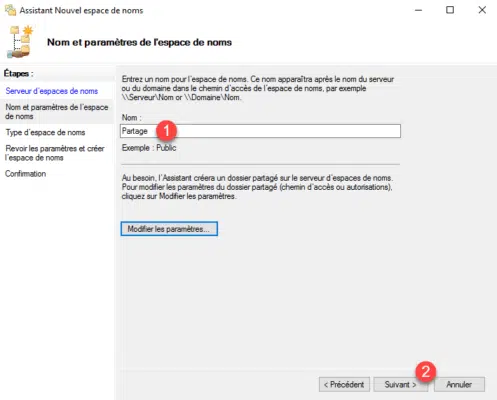Click the instruction text starting 'Entrez un nom'
This screenshot has width=497, height=400.
(x=258, y=88)
